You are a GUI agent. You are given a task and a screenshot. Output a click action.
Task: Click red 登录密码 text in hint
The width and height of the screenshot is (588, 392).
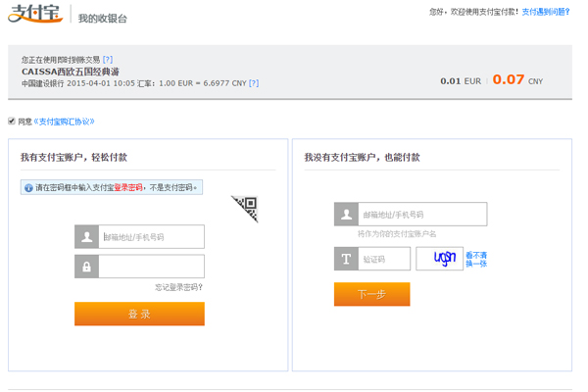coord(128,187)
